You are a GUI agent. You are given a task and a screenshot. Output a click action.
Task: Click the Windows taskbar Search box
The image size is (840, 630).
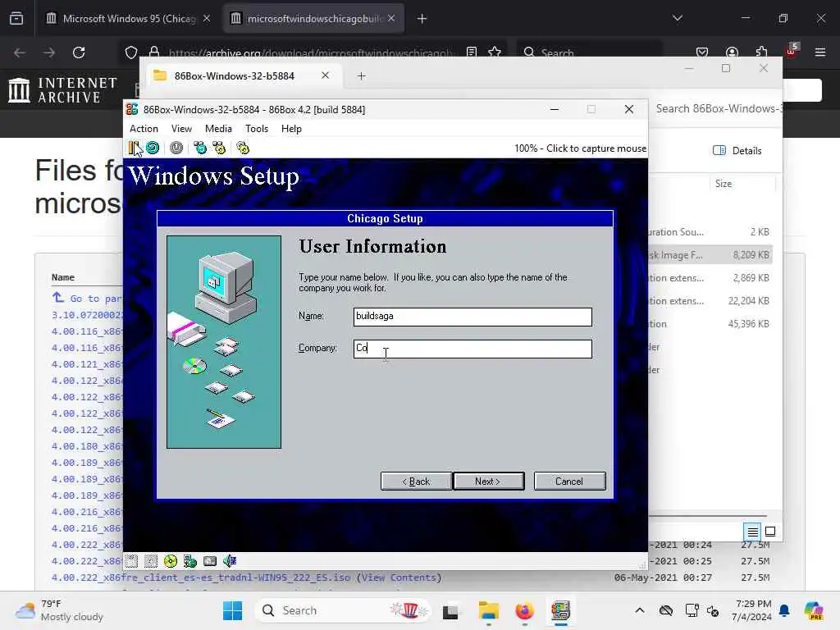[x=343, y=610]
